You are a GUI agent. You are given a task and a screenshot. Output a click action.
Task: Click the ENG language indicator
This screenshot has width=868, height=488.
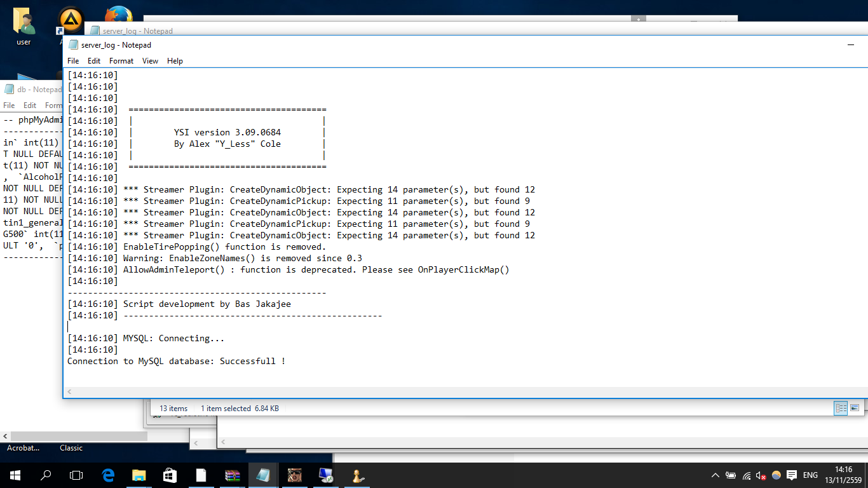[810, 475]
